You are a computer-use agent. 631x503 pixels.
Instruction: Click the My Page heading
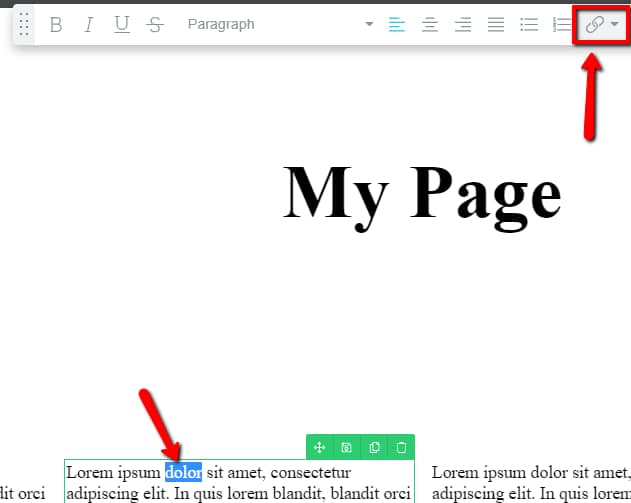(422, 192)
